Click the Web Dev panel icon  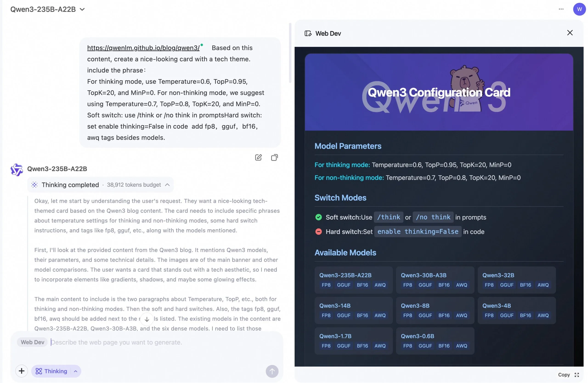pos(308,33)
